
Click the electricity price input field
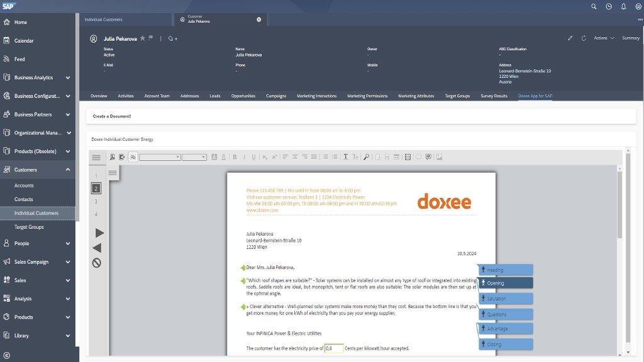(334, 348)
